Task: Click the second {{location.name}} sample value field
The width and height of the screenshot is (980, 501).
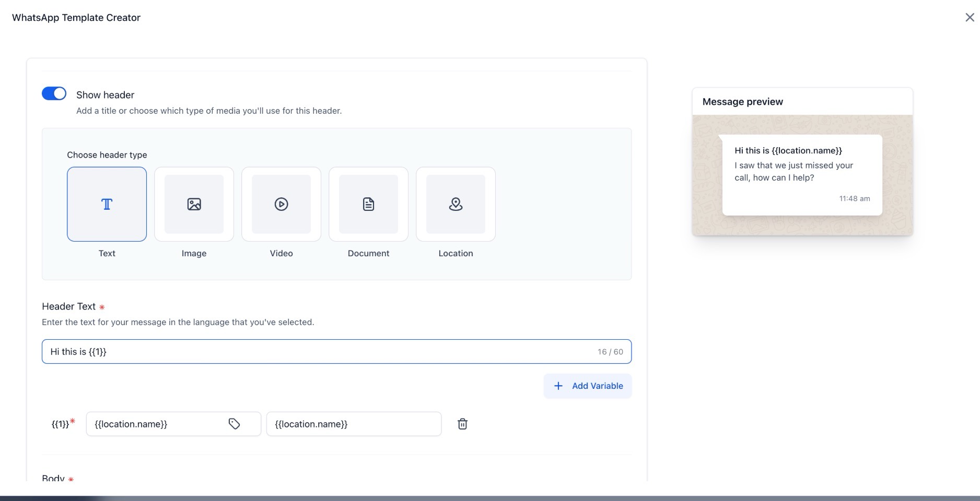Action: 354,424
